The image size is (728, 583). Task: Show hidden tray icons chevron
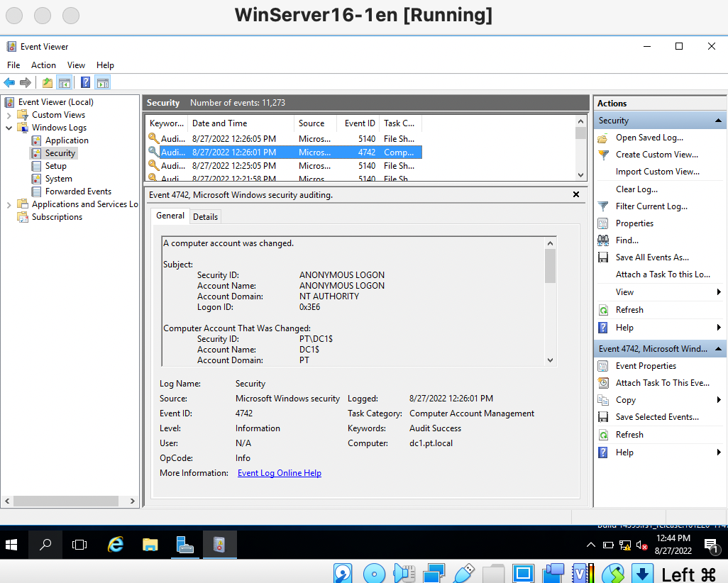click(x=590, y=545)
